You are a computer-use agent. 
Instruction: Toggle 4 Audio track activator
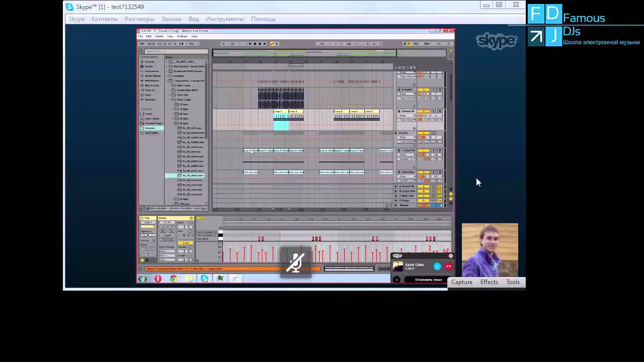click(x=424, y=89)
